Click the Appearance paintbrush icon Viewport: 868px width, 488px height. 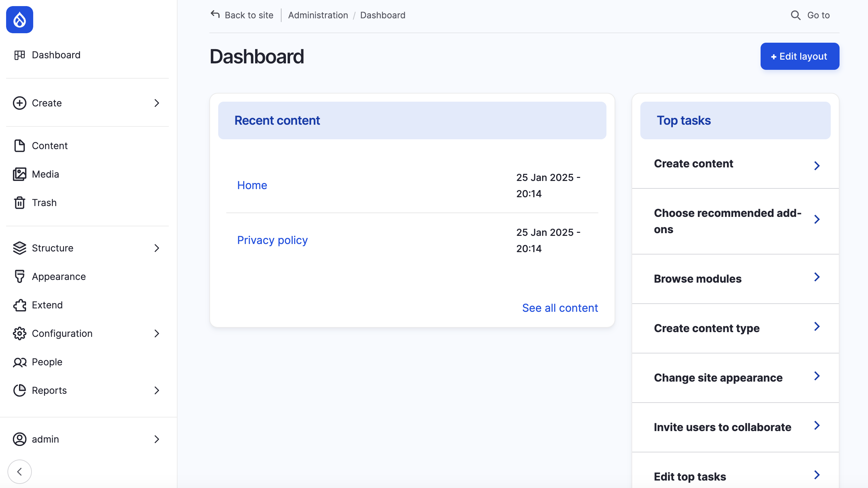20,277
